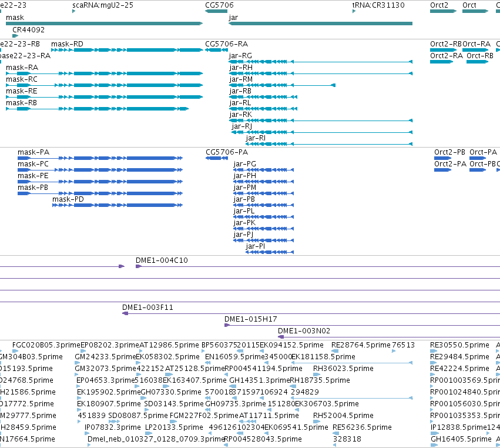
Task: Select the jar-PK protein feature
Action: pos(264,229)
